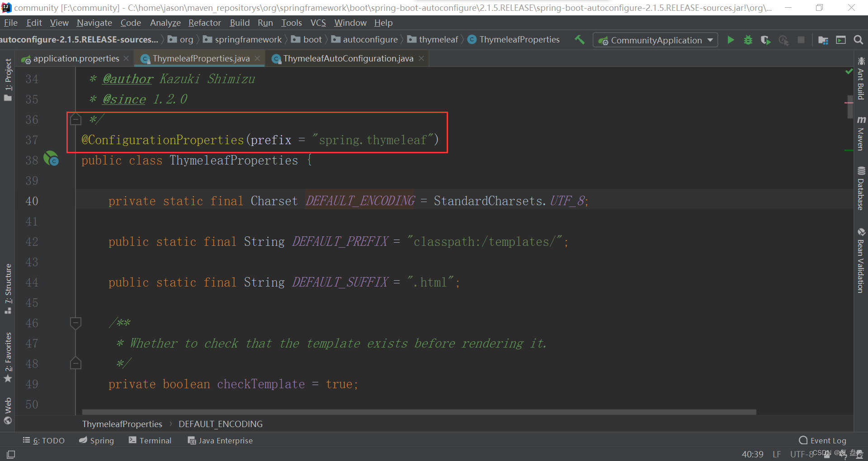Open the Project tool window
This screenshot has width=868, height=461.
point(8,80)
